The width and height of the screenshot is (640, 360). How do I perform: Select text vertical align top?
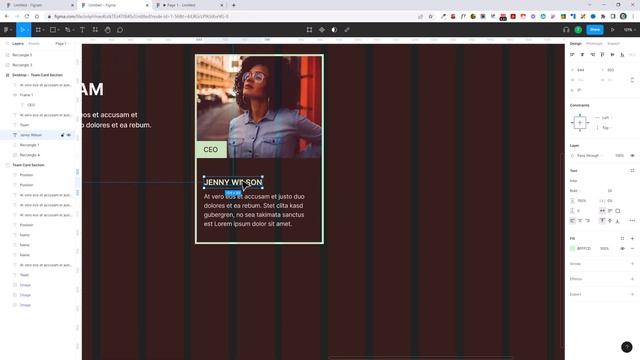pyautogui.click(x=602, y=221)
